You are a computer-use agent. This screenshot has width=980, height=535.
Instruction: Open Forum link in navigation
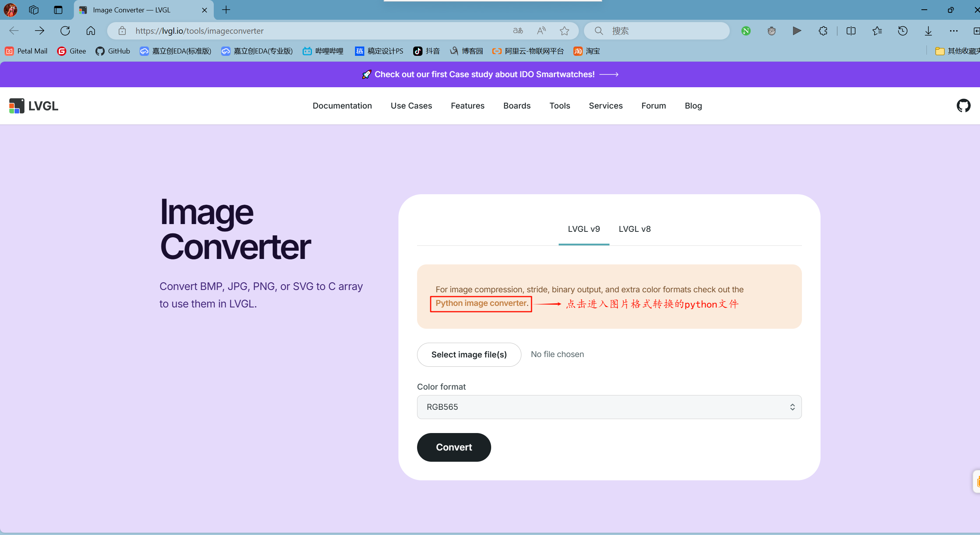[653, 106]
